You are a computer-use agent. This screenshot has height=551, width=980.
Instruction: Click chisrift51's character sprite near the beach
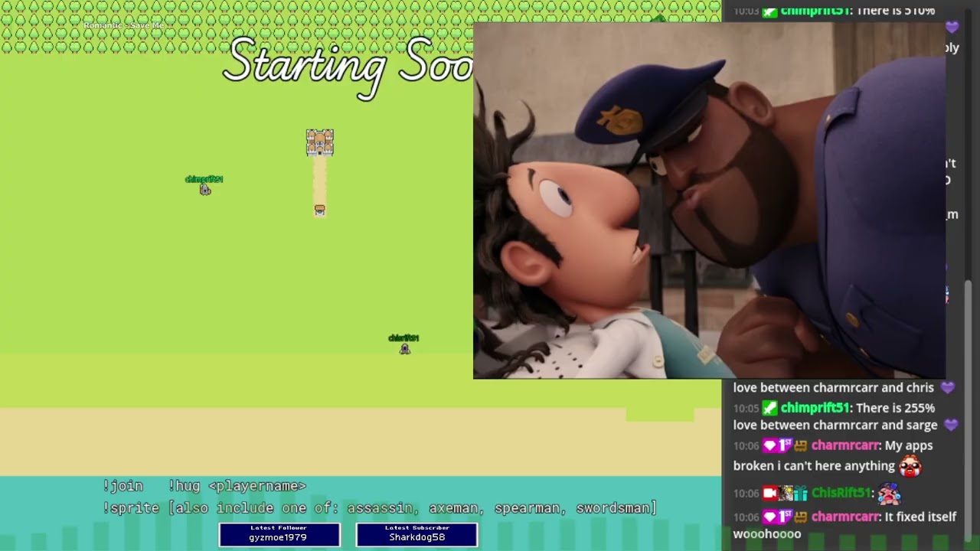[405, 349]
